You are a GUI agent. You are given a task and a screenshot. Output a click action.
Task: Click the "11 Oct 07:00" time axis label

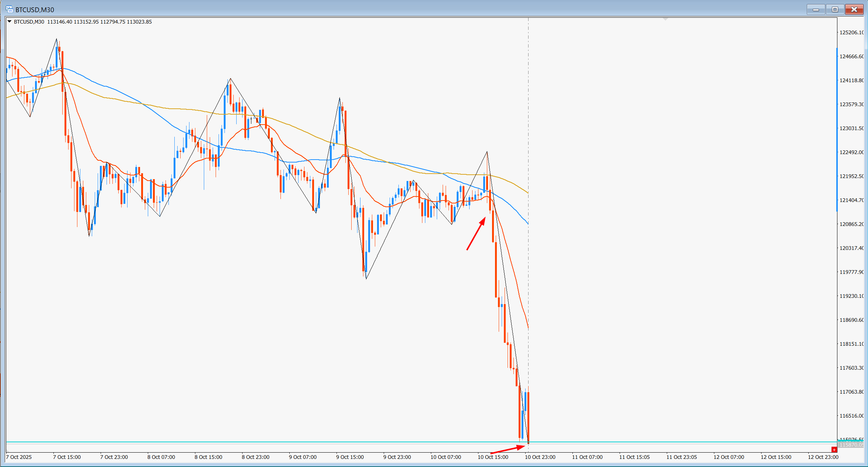coord(588,457)
